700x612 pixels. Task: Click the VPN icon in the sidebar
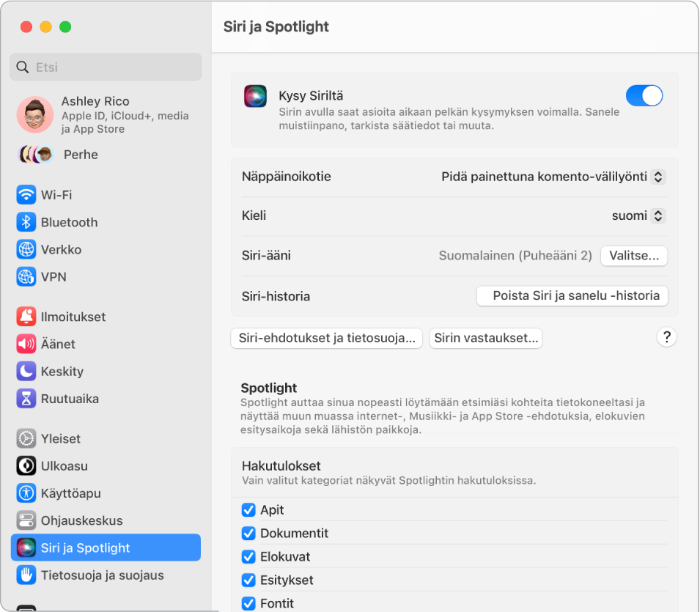coord(26,277)
